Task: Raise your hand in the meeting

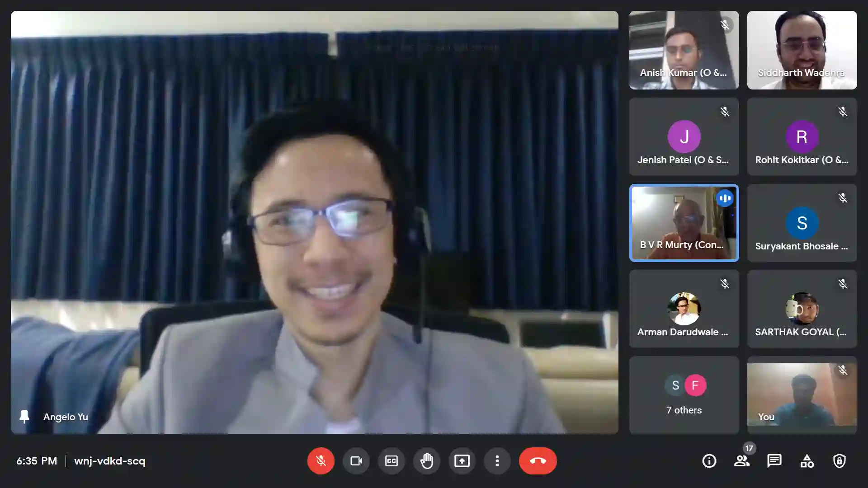Action: (x=427, y=461)
